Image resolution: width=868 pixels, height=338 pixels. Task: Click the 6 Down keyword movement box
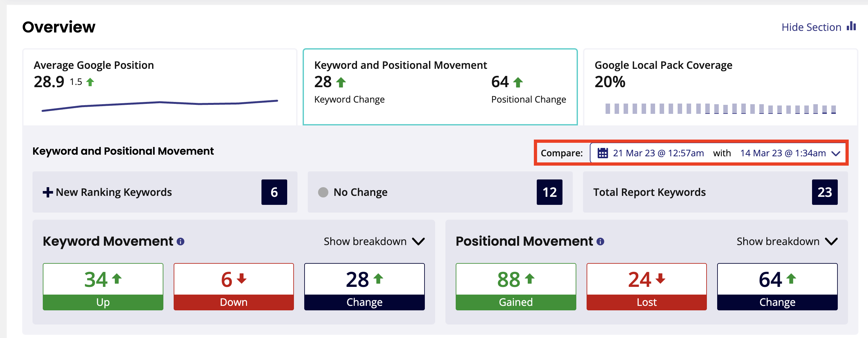[x=233, y=287]
